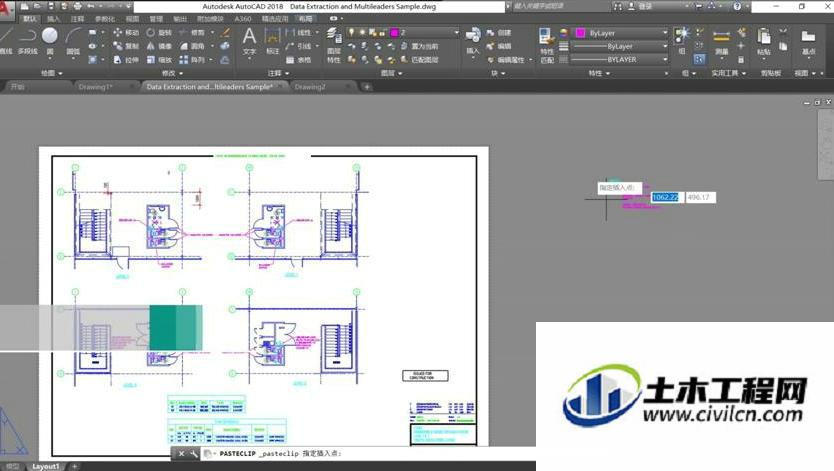
Task: Click the Mirror (镜像) tool
Action: [x=159, y=46]
